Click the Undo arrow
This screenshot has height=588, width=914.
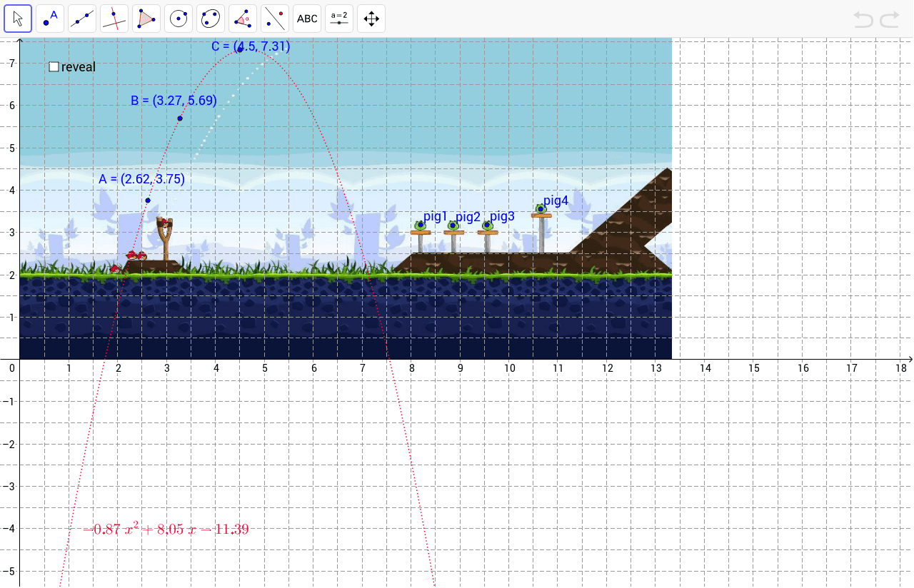[863, 19]
